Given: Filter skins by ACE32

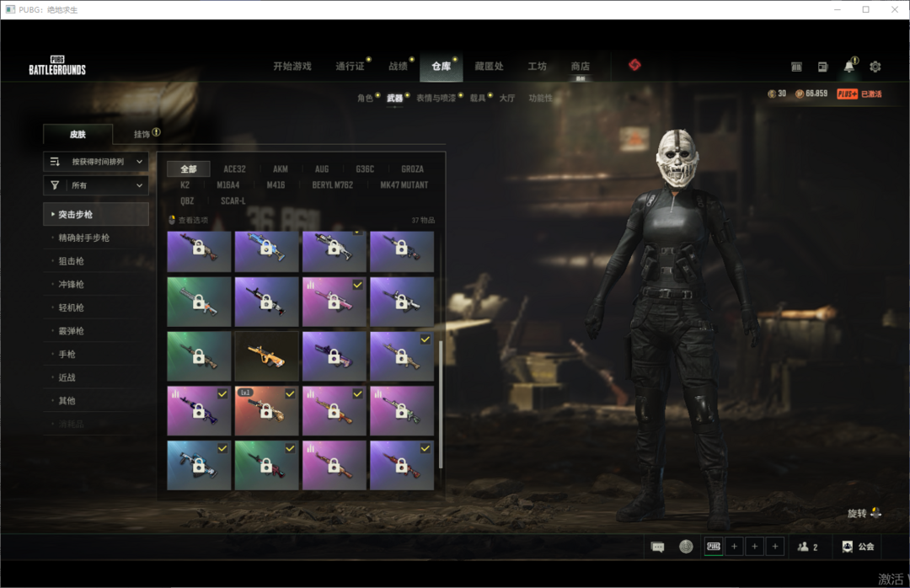Looking at the screenshot, I should tap(234, 169).
